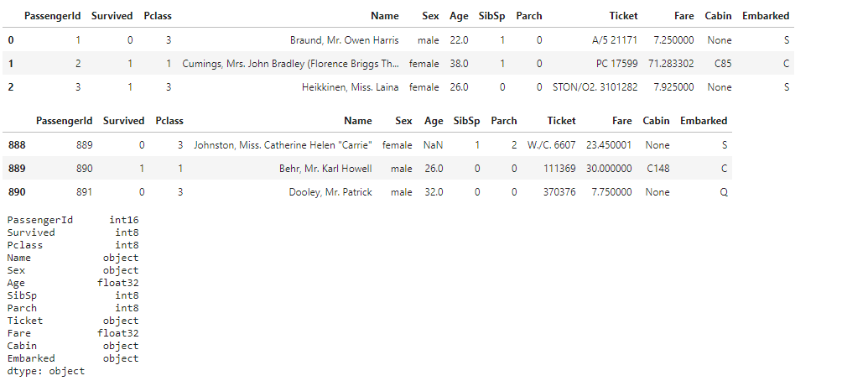Select the Survived column header in the top table

[112, 16]
